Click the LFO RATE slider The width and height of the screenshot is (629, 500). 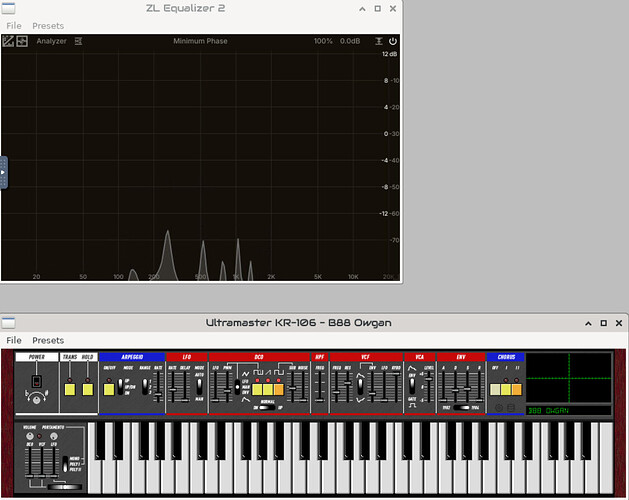[x=173, y=388]
